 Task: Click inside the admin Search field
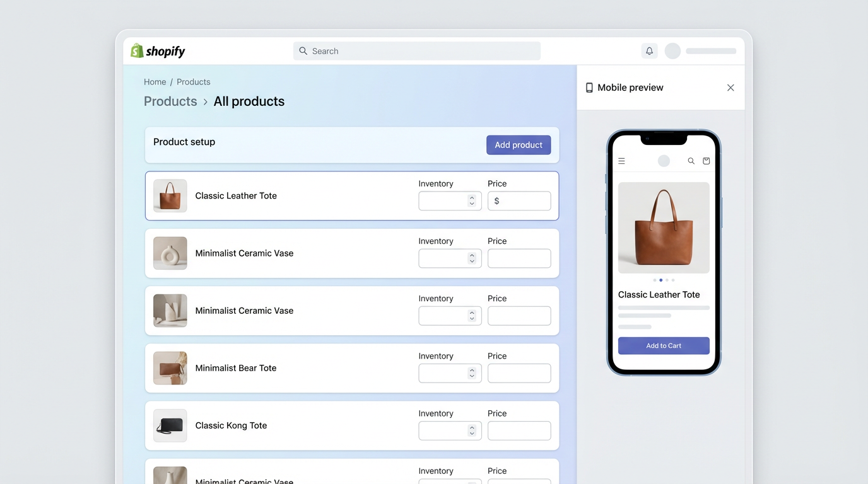click(416, 50)
